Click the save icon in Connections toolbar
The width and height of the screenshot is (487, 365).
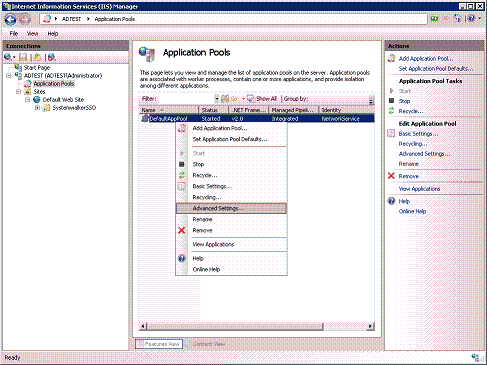pos(23,57)
